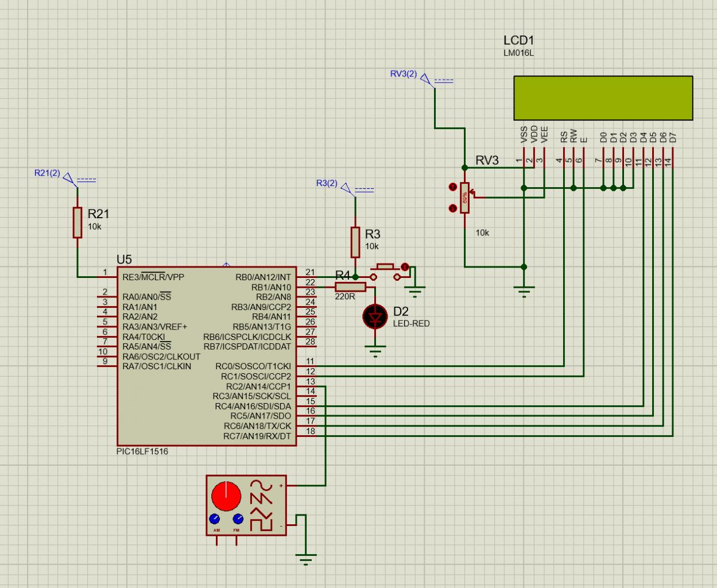Click the ground symbol below LED D2
Viewport: 717px width, 588px height.
tap(376, 350)
